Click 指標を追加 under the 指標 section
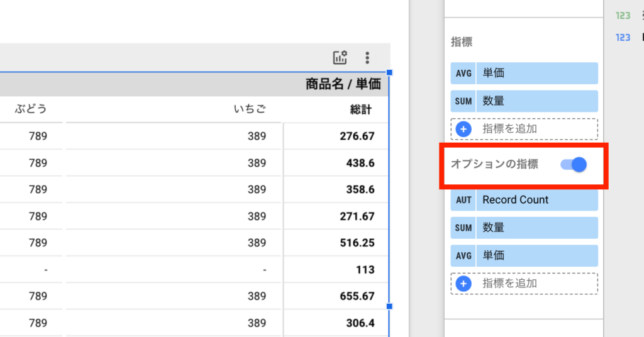644x337 pixels. pyautogui.click(x=509, y=129)
